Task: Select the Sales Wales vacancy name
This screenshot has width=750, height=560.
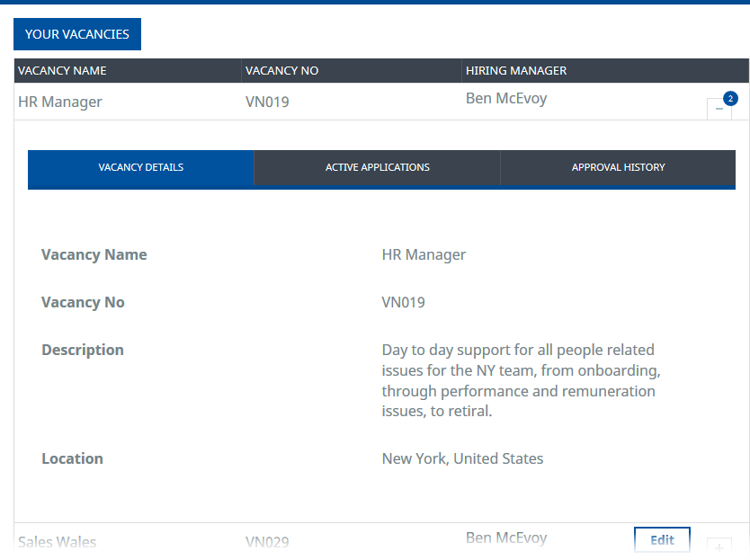Action: pos(58,542)
